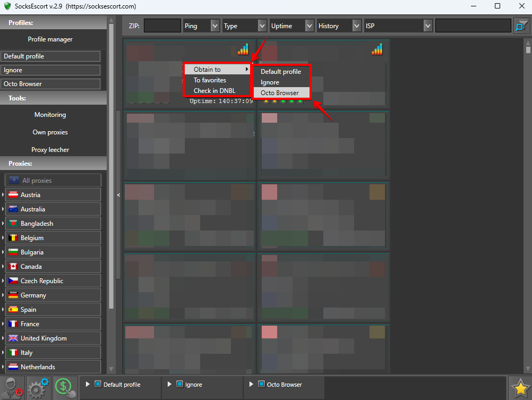532x400 pixels.
Task: Select Default profile in Obtain to submenu
Action: click(281, 72)
